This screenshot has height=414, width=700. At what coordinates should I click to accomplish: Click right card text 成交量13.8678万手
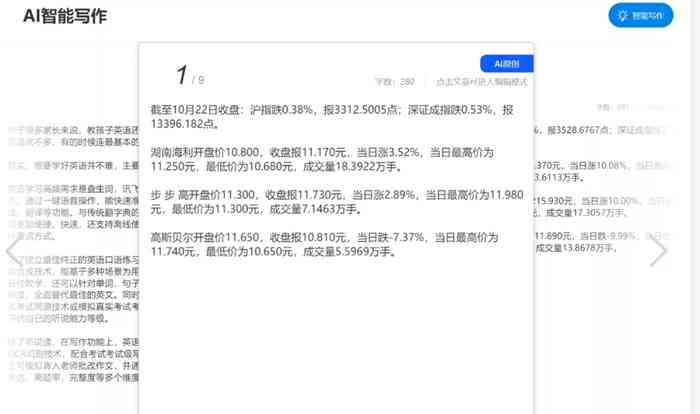[576, 247]
